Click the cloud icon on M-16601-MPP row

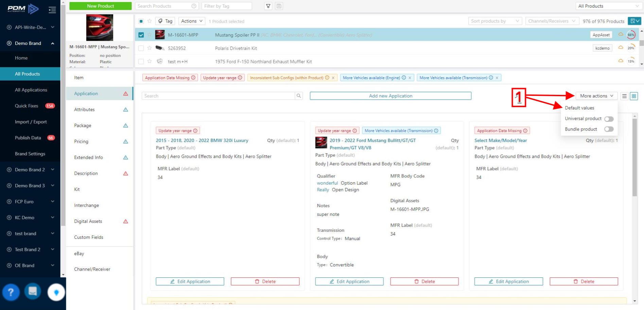tap(621, 34)
